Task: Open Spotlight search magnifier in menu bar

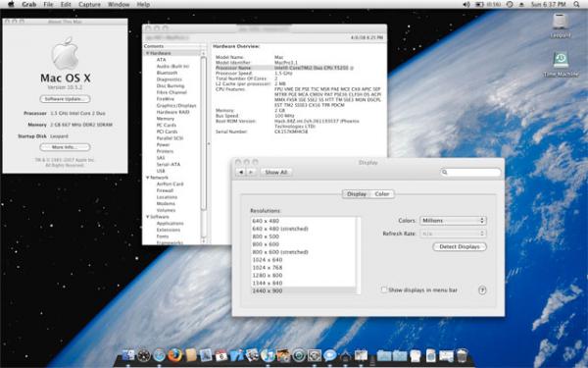Action: point(576,5)
